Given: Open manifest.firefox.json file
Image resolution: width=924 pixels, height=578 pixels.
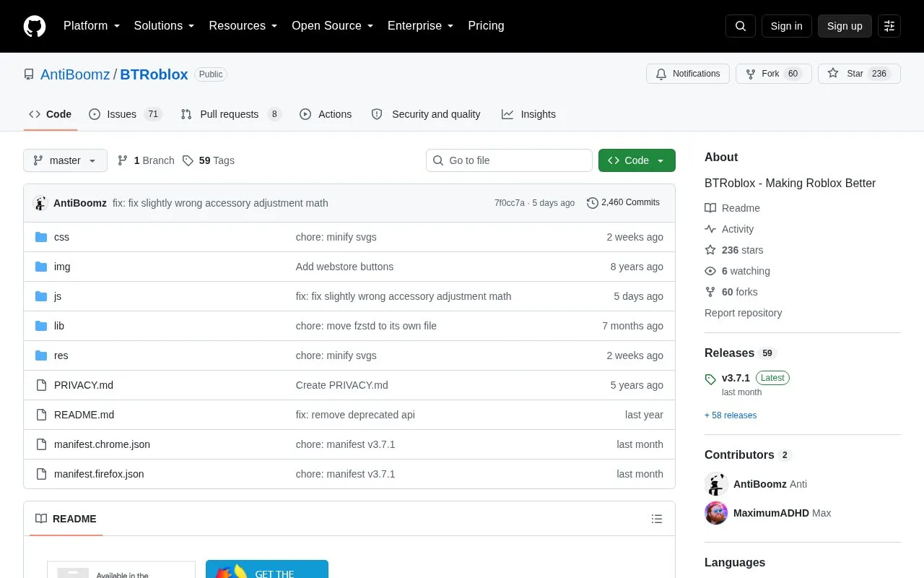Looking at the screenshot, I should click(x=99, y=474).
